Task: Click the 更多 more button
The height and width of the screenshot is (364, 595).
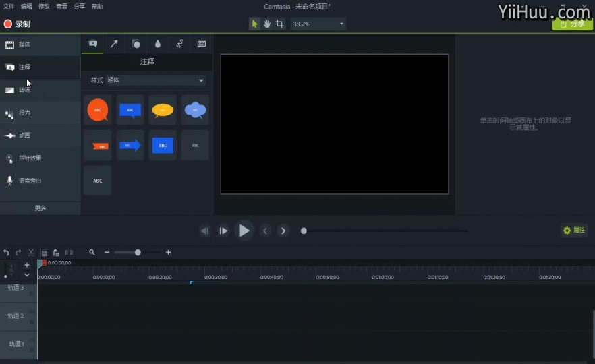Action: coord(40,208)
